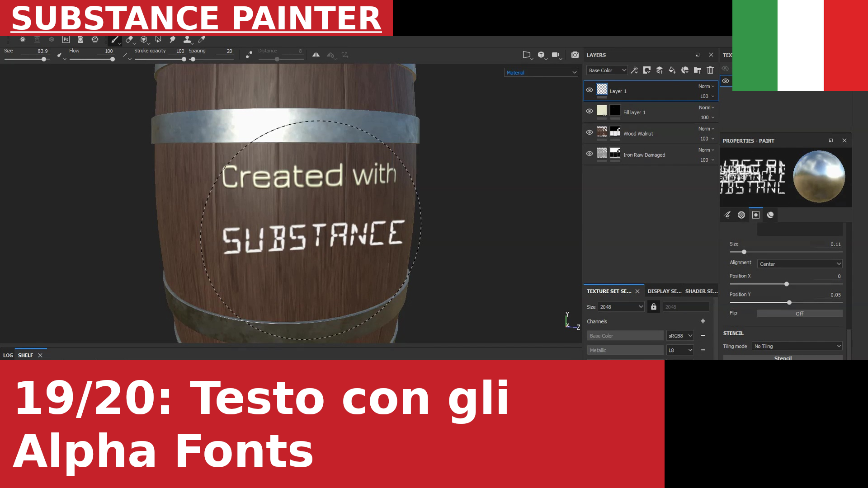Open viewport perspective mode icon
This screenshot has width=868, height=488.
pyautogui.click(x=527, y=55)
